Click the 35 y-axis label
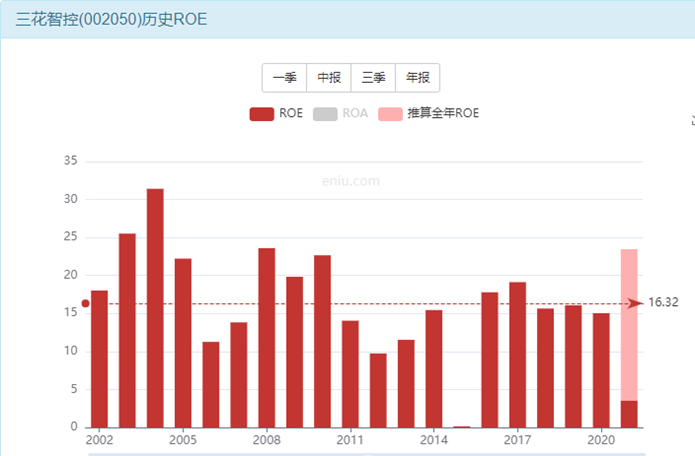 (x=70, y=160)
